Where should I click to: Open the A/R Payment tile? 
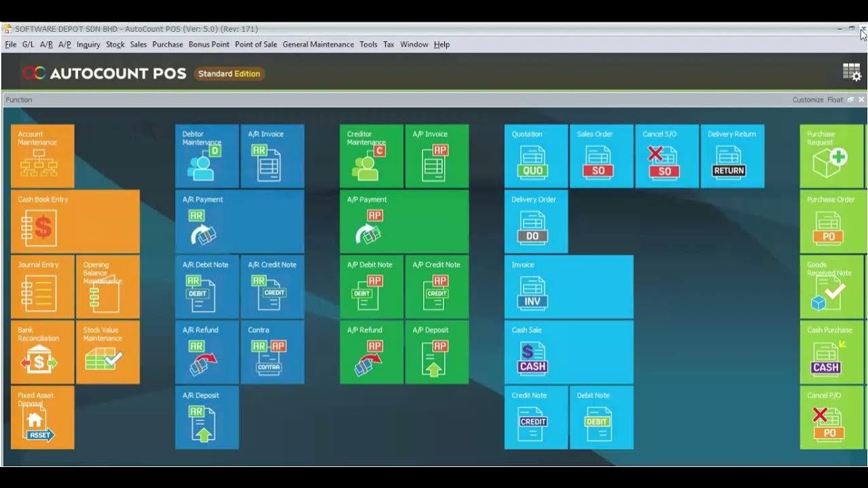[240, 221]
